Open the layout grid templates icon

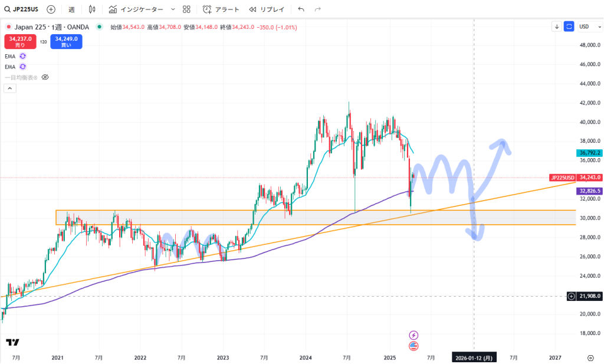[x=186, y=9]
